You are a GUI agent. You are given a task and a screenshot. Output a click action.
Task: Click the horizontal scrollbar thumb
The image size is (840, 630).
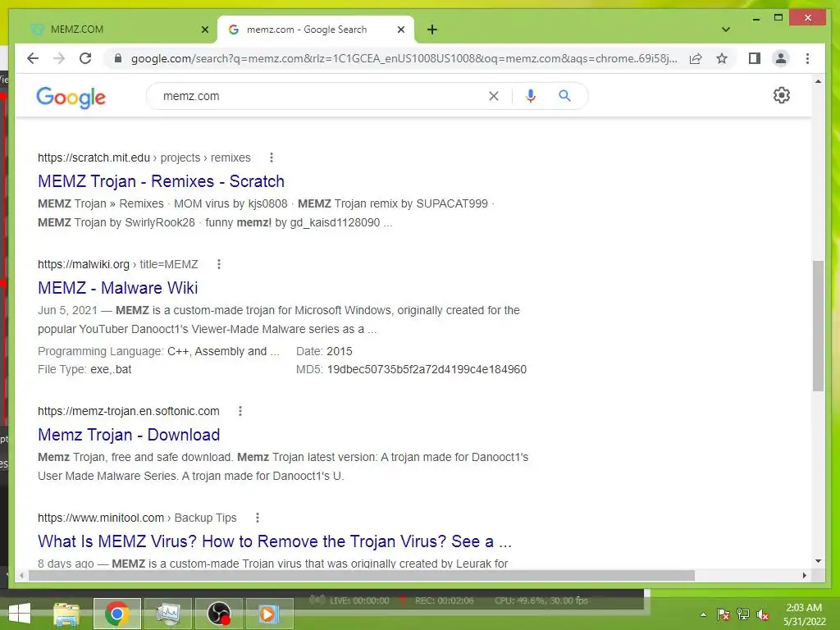(x=362, y=576)
